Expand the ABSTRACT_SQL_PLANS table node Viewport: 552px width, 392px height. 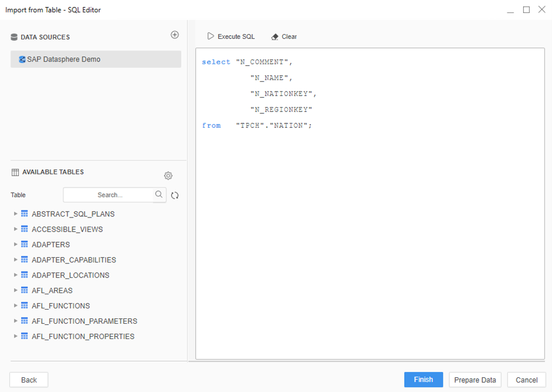[16, 214]
